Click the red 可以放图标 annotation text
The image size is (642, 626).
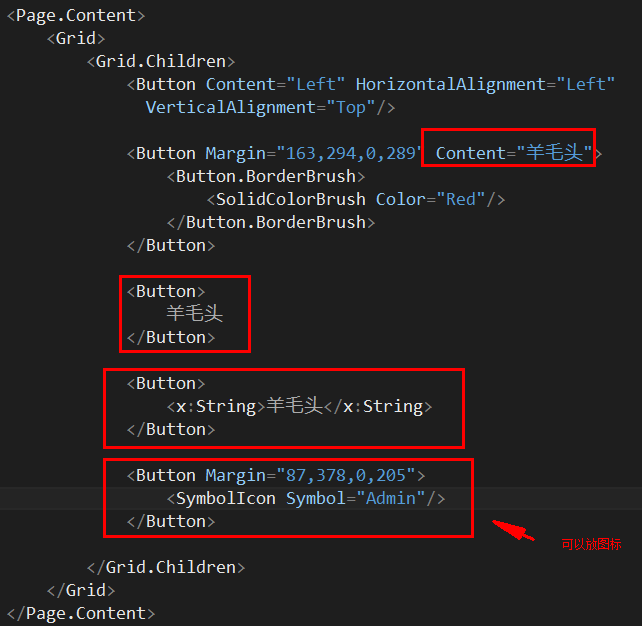[591, 544]
